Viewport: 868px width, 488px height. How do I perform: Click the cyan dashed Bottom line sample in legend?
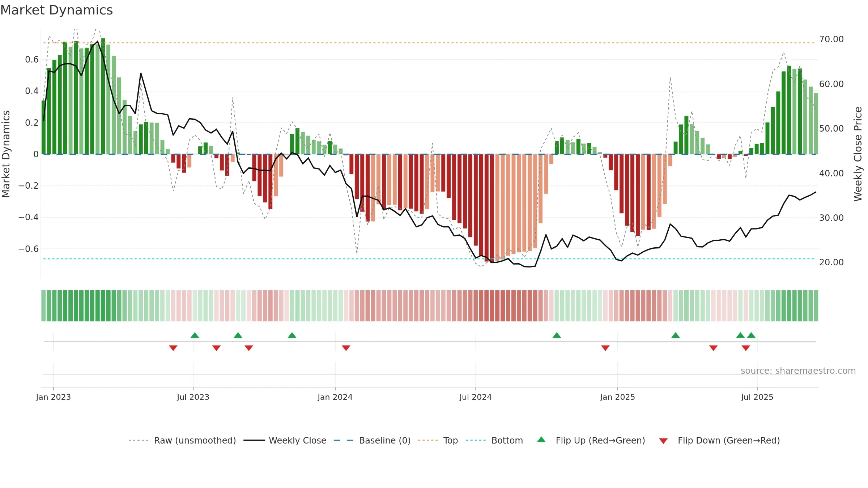(476, 440)
